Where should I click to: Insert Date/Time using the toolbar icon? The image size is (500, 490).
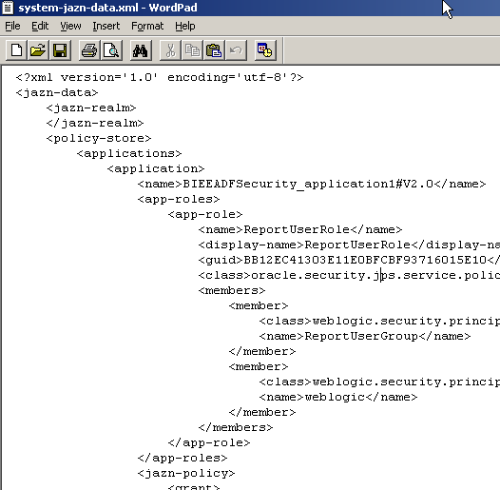pyautogui.click(x=265, y=51)
